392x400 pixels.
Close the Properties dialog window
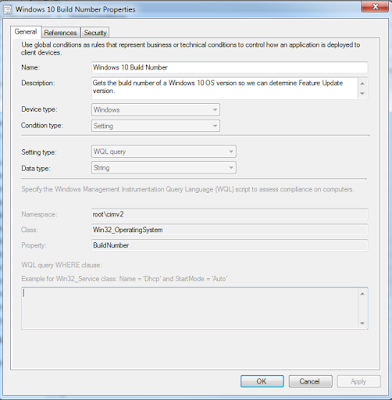pos(375,7)
